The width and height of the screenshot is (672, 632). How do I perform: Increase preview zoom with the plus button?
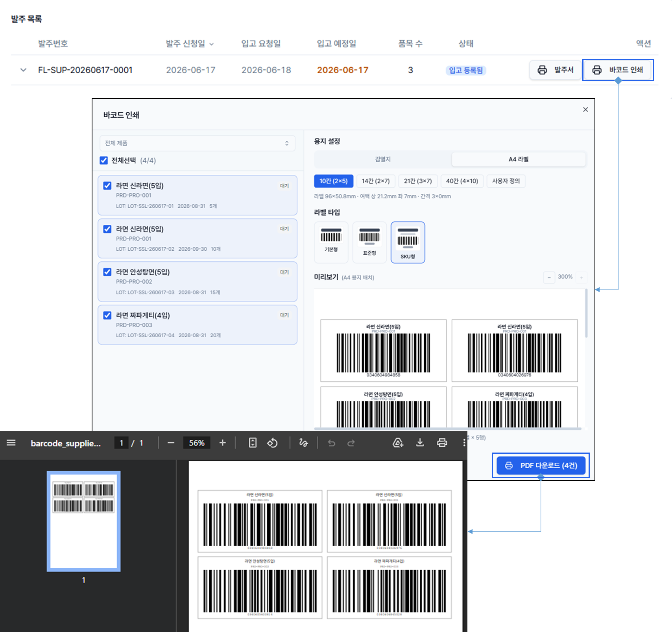582,277
